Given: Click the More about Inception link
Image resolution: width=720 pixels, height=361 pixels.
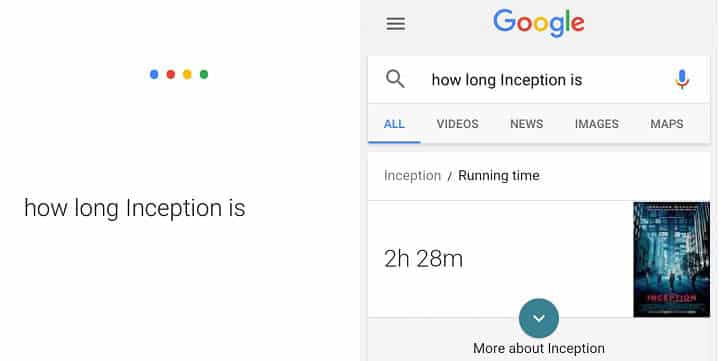Looking at the screenshot, I should pos(539,349).
